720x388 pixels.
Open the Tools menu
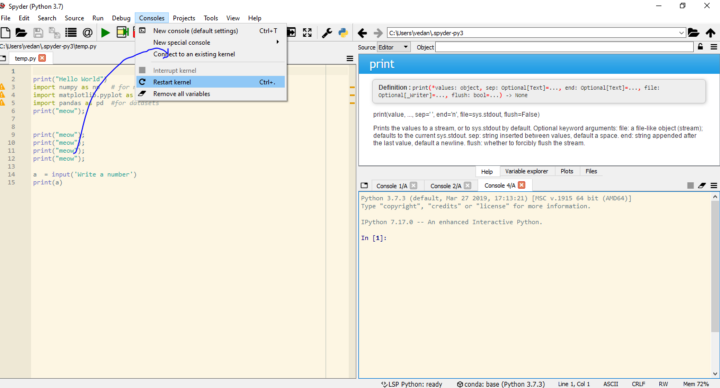pyautogui.click(x=211, y=18)
